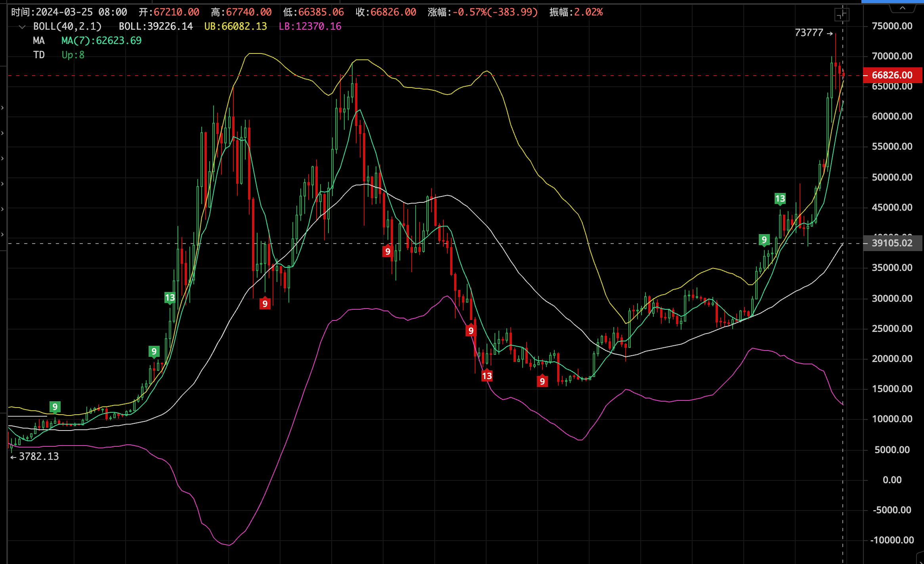Click the red TD 13 marker
The width and height of the screenshot is (924, 564).
[487, 375]
